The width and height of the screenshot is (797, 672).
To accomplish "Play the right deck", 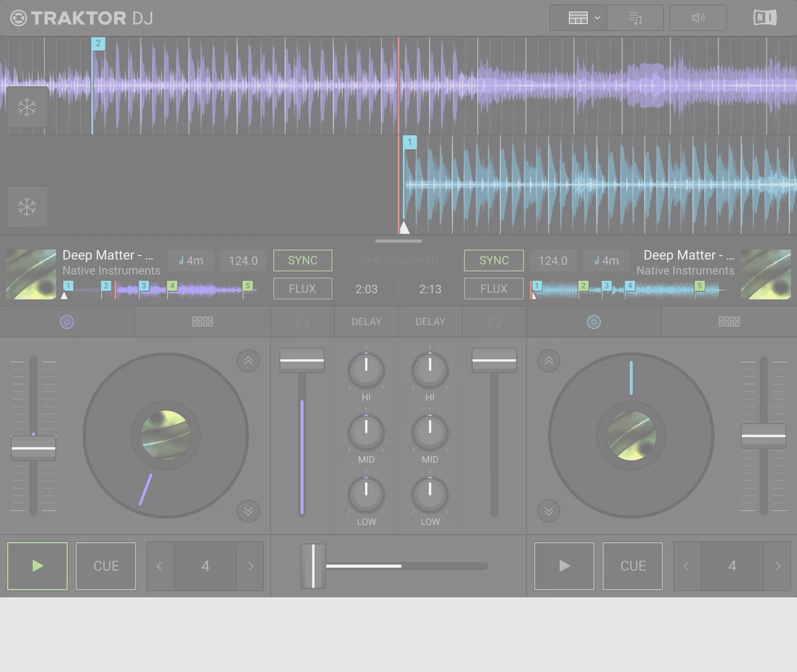I will (564, 566).
